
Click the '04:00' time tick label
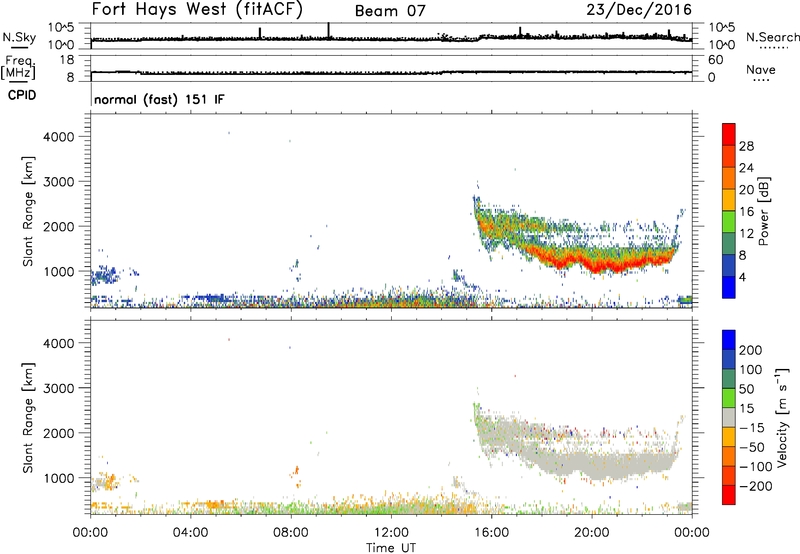(190, 533)
